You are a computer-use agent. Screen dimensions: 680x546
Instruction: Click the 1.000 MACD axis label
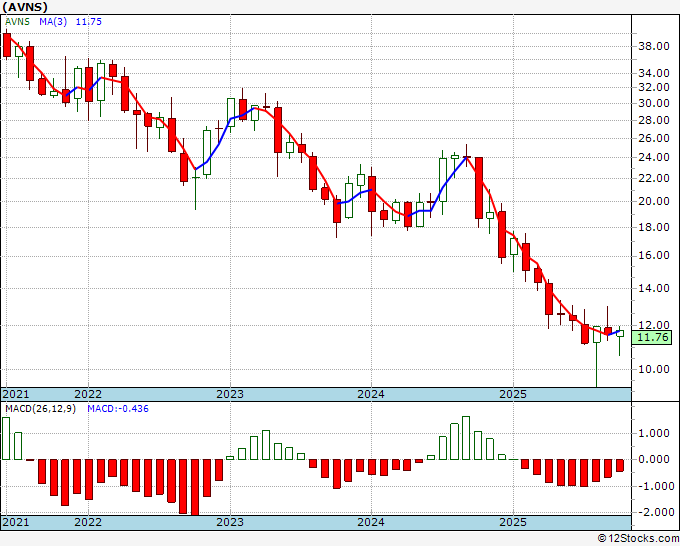(x=656, y=433)
